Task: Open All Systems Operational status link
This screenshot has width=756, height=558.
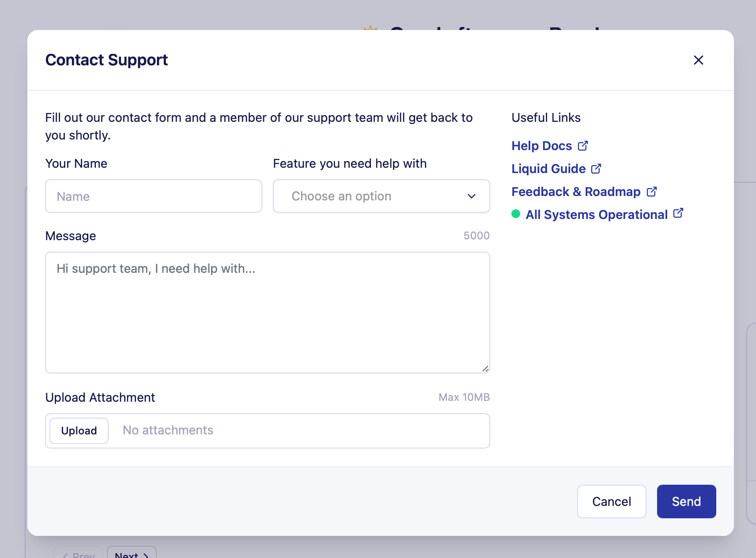Action: 596,215
